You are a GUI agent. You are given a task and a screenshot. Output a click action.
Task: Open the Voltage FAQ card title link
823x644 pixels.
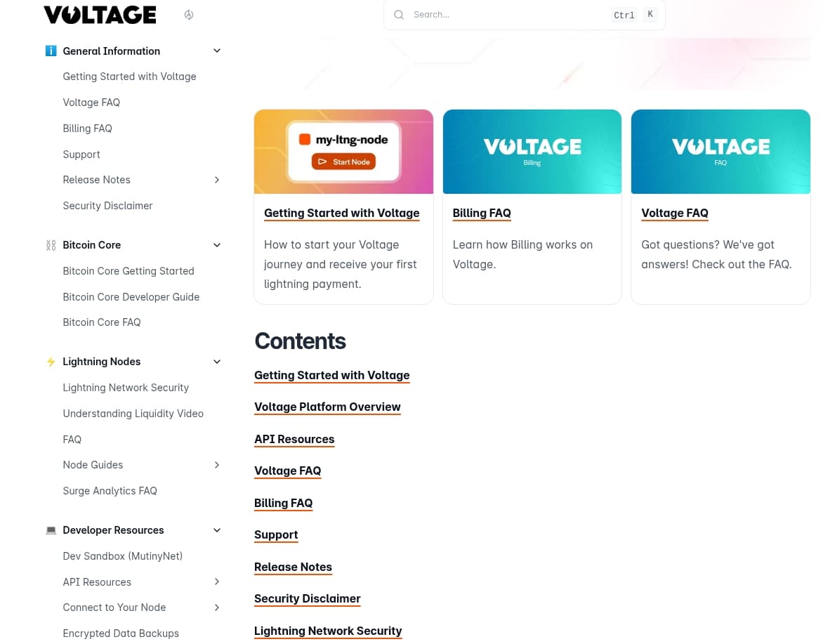(x=674, y=213)
